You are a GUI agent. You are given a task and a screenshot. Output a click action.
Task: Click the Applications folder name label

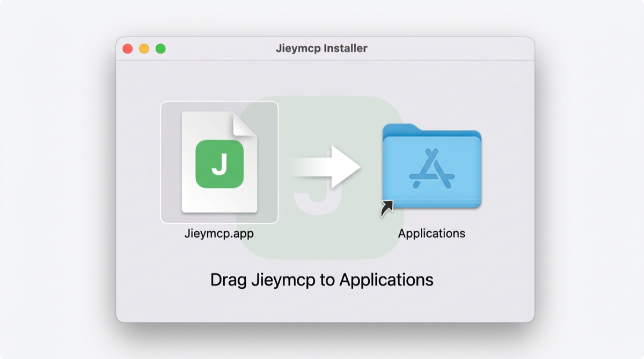[431, 233]
